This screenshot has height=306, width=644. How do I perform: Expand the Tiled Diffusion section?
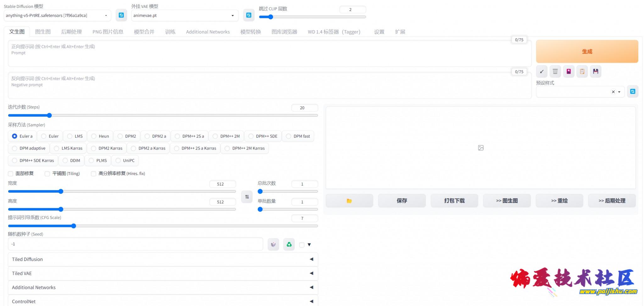tap(163, 259)
